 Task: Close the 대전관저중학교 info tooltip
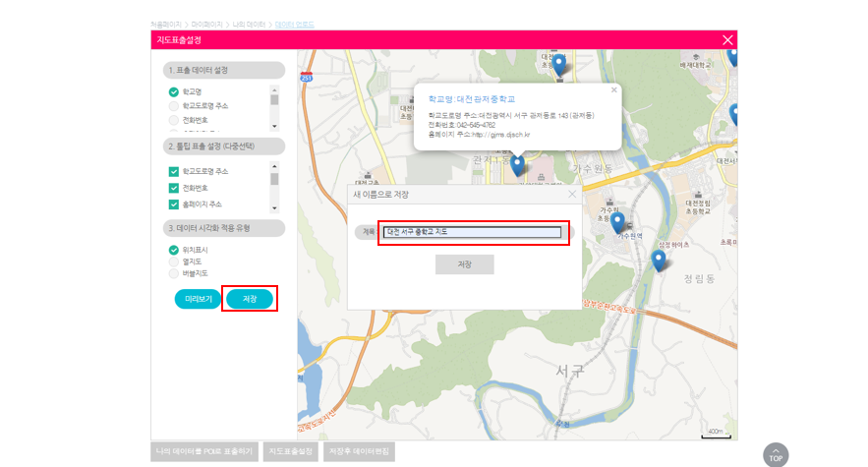click(613, 89)
